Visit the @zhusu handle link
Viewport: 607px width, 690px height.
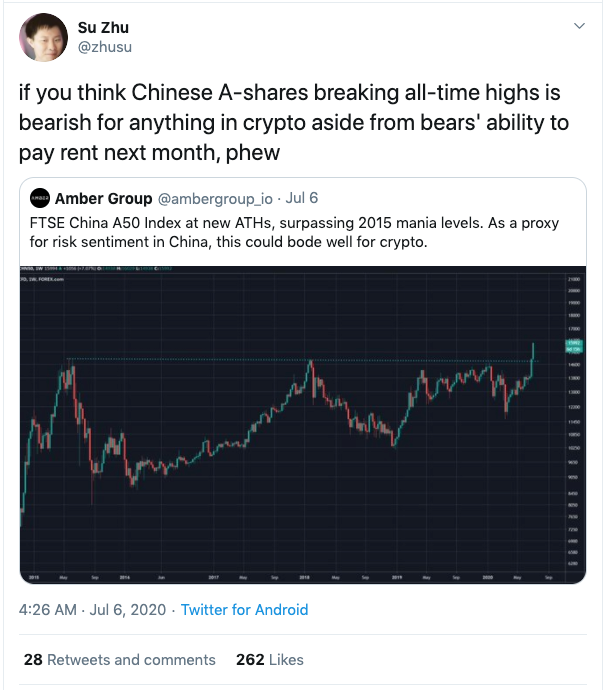tap(106, 46)
